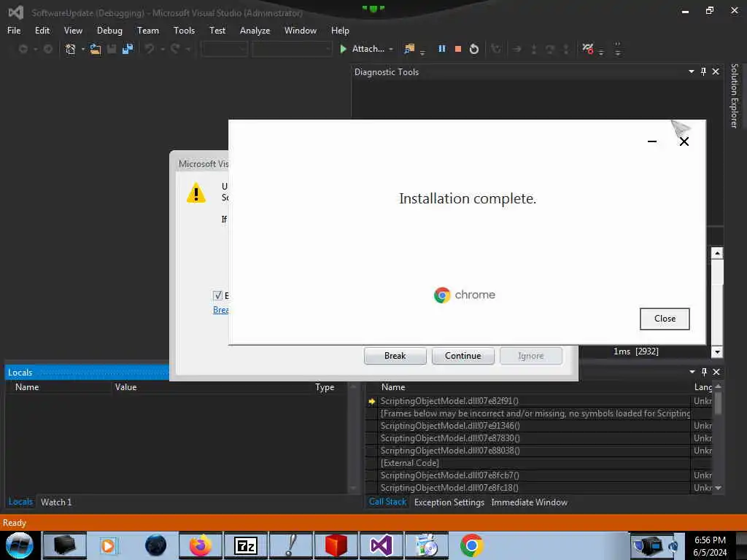Close the Call Stack panel
The height and width of the screenshot is (560, 747).
716,371
